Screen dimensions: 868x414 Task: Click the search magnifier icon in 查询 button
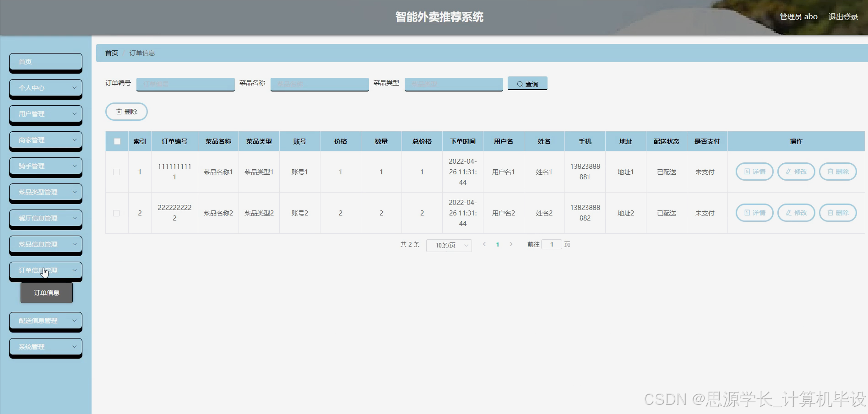pyautogui.click(x=520, y=84)
